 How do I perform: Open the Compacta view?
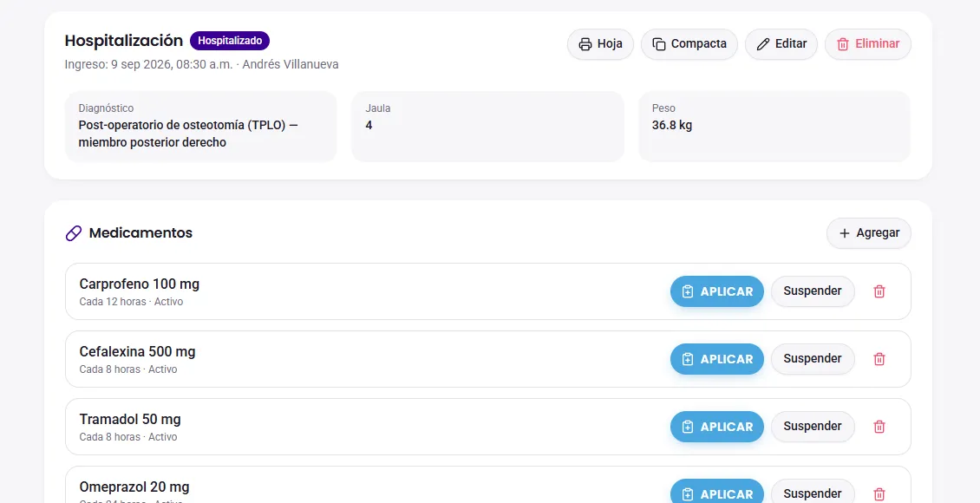[x=689, y=43]
